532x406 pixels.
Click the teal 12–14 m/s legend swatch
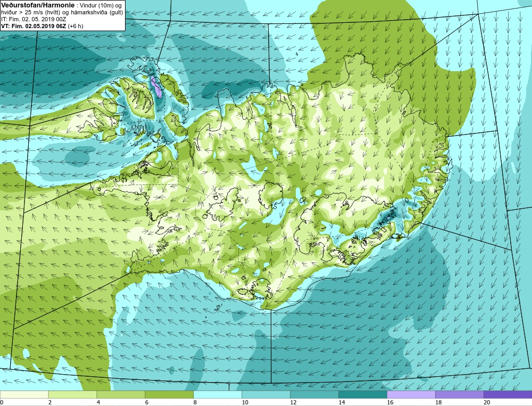[314, 395]
